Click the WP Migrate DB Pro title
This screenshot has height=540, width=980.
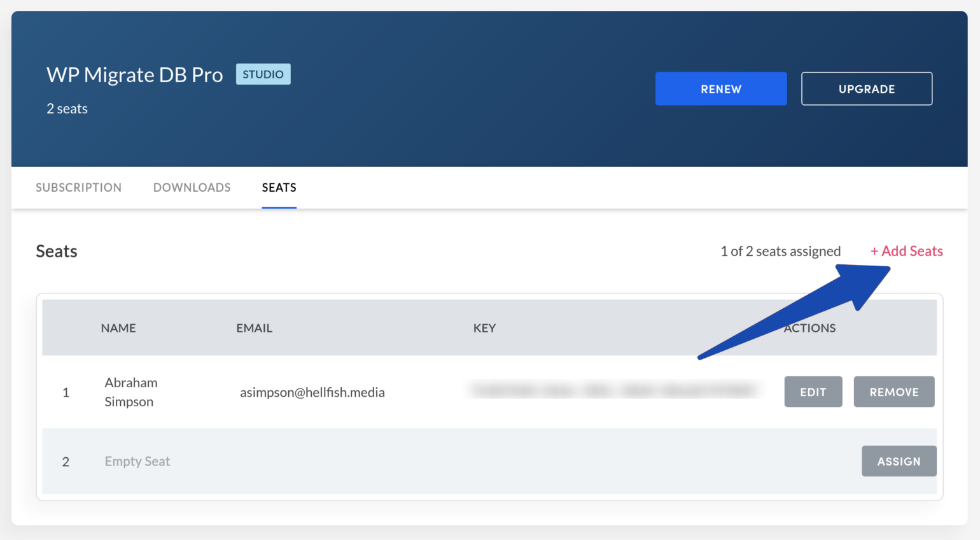point(134,75)
